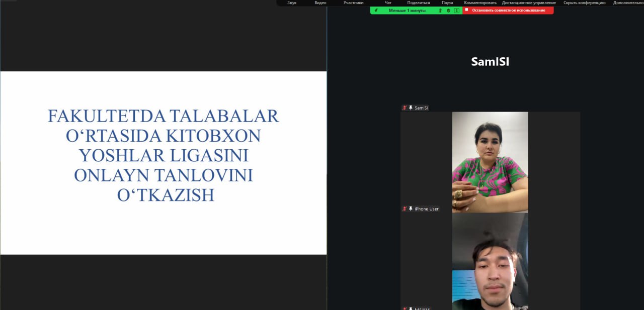Image resolution: width=644 pixels, height=310 pixels.
Task: Toggle camera via Видео in the toolbar
Action: [x=320, y=3]
